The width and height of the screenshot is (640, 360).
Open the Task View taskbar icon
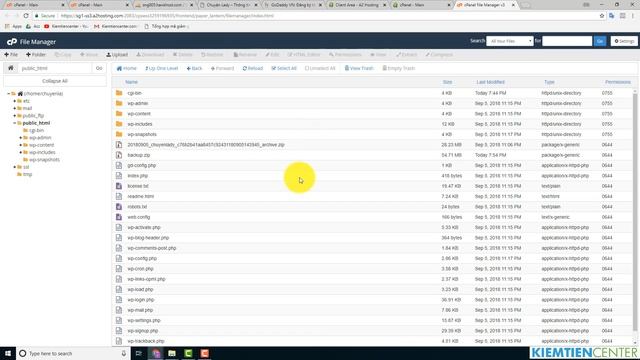coord(139,353)
